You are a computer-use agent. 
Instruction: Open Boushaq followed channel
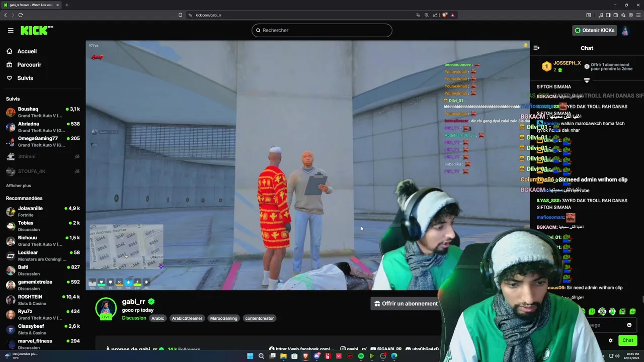[43, 112]
